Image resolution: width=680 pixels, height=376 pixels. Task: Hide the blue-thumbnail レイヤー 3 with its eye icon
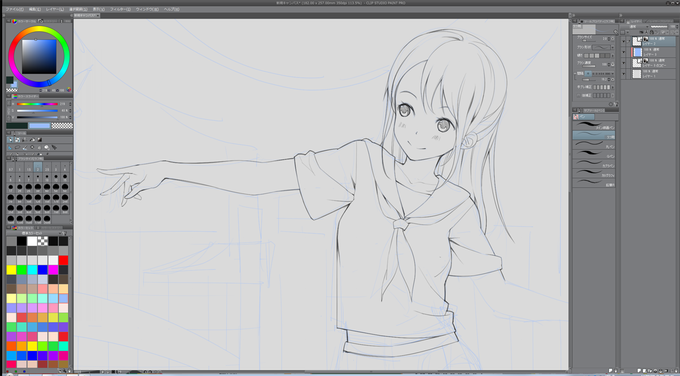pos(624,52)
